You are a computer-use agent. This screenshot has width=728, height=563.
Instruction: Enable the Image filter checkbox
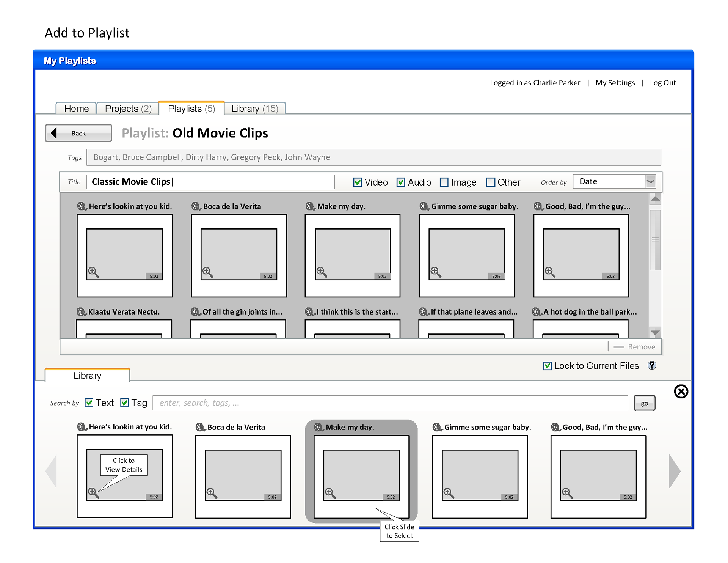444,182
